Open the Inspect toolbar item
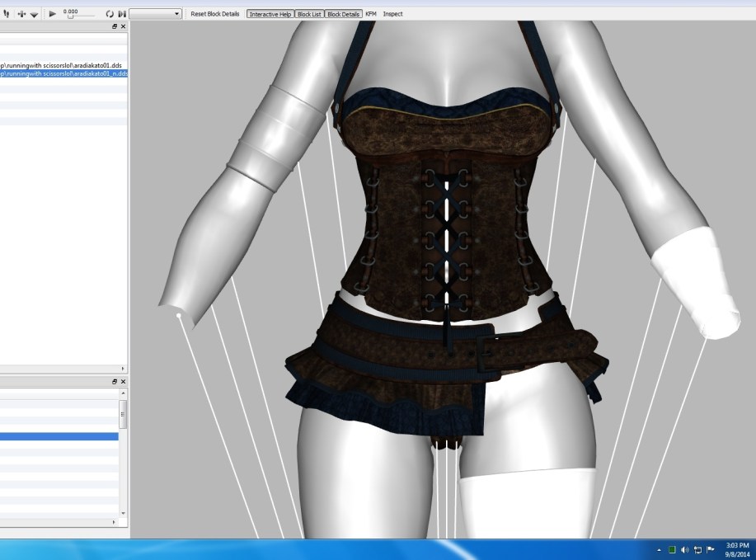756x560 pixels. point(392,14)
